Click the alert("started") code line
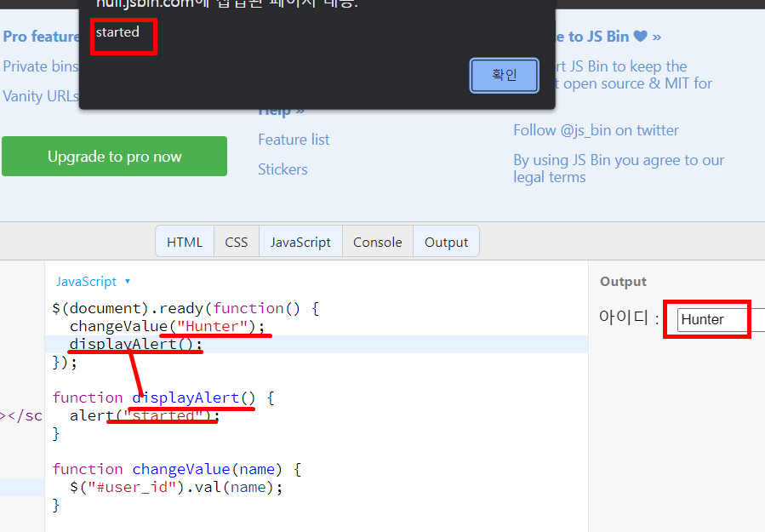Screen dimensions: 765x532 click(145, 415)
